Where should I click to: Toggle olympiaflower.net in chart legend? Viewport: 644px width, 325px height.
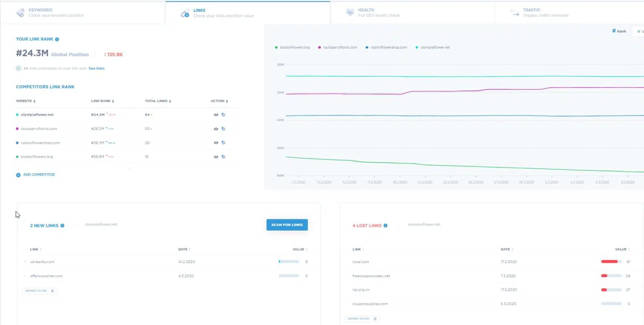pos(433,47)
